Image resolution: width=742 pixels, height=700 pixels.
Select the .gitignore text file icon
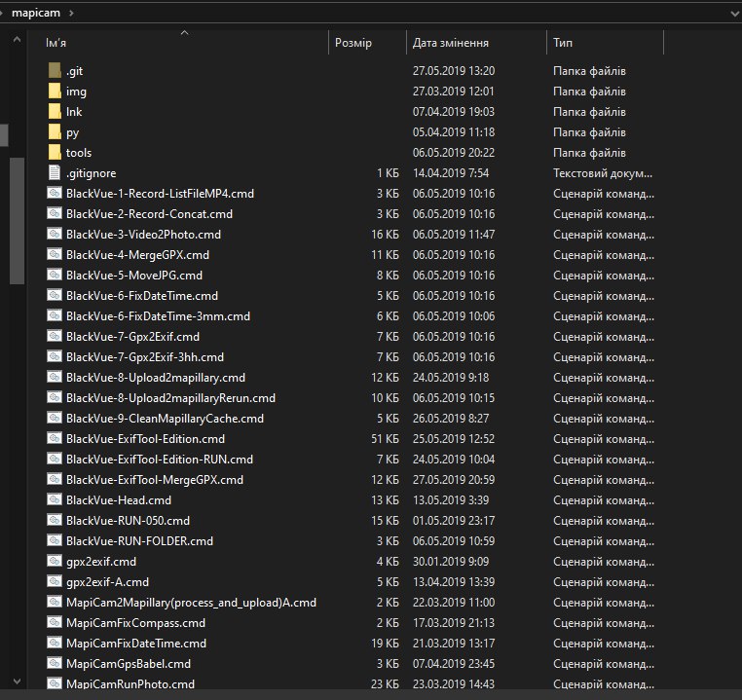tap(55, 172)
